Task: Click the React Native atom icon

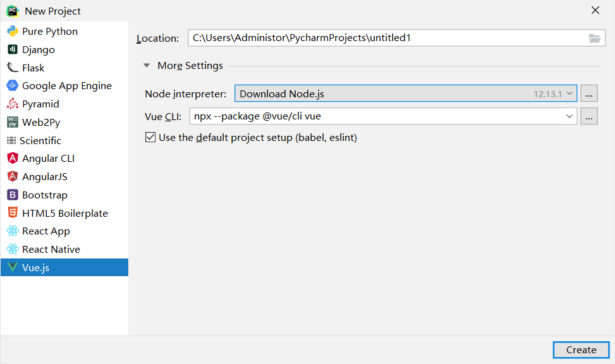Action: [13, 249]
